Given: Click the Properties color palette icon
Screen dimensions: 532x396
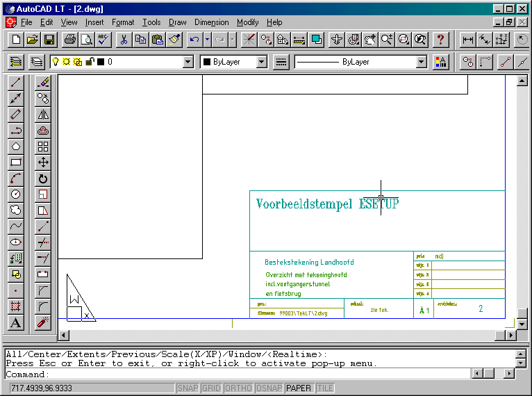Looking at the screenshot, I should pyautogui.click(x=441, y=62).
